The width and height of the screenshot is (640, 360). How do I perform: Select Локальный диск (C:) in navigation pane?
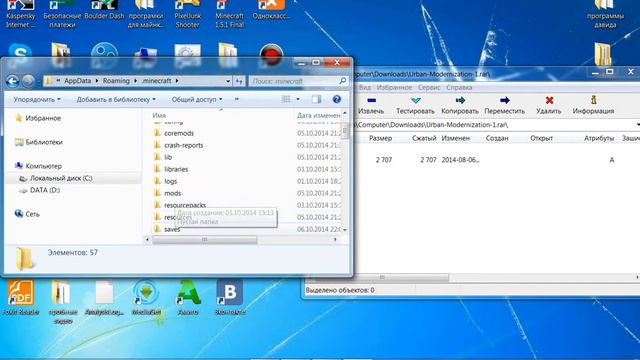[61, 178]
